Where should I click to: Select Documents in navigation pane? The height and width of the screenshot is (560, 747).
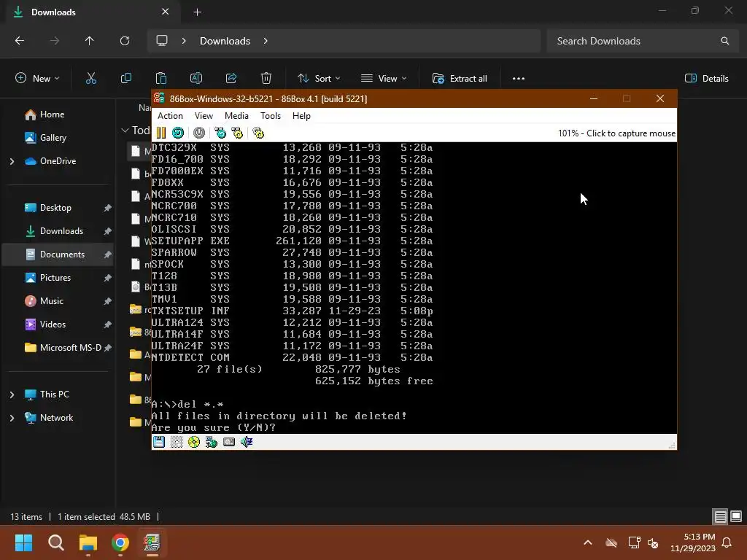[x=59, y=254]
